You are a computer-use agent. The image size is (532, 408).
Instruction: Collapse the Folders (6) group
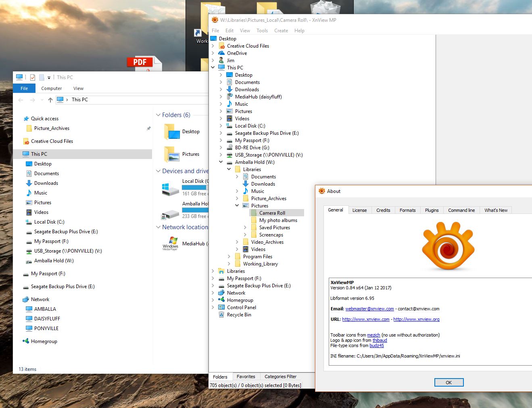point(158,115)
